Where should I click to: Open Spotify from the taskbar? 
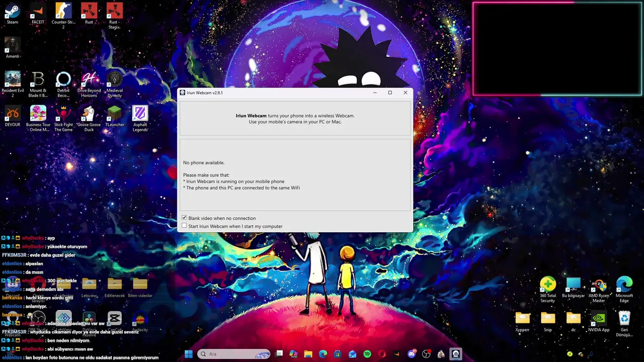pyautogui.click(x=367, y=354)
